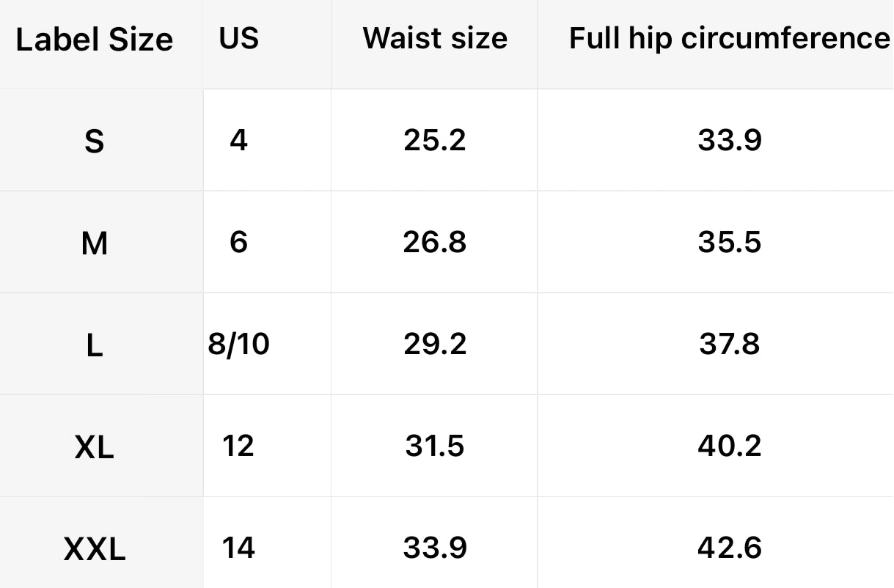Click the Label Size column header
The height and width of the screenshot is (588, 894).
pos(95,40)
